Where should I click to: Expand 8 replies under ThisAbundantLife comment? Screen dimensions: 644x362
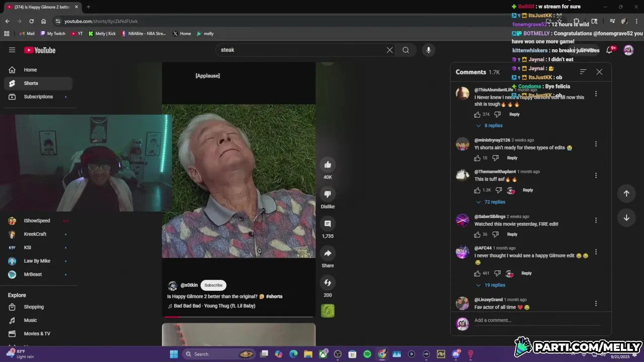490,126
